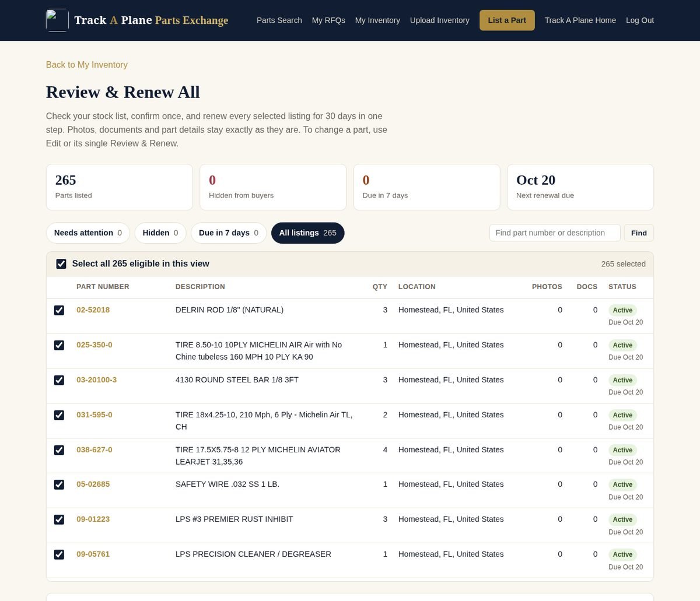Follow Back to My Inventory link
This screenshot has width=700, height=601.
pos(87,65)
